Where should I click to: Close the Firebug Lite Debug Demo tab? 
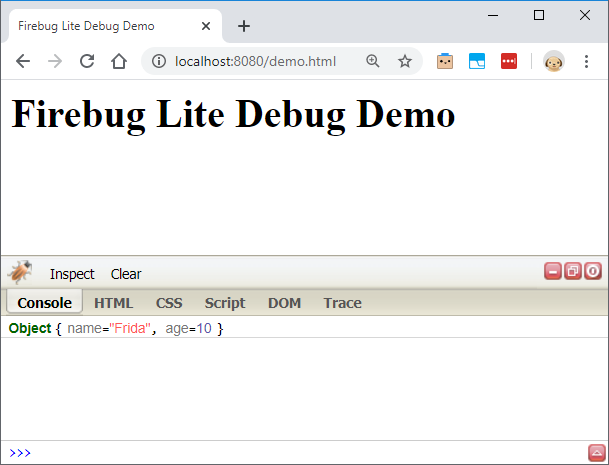click(206, 26)
